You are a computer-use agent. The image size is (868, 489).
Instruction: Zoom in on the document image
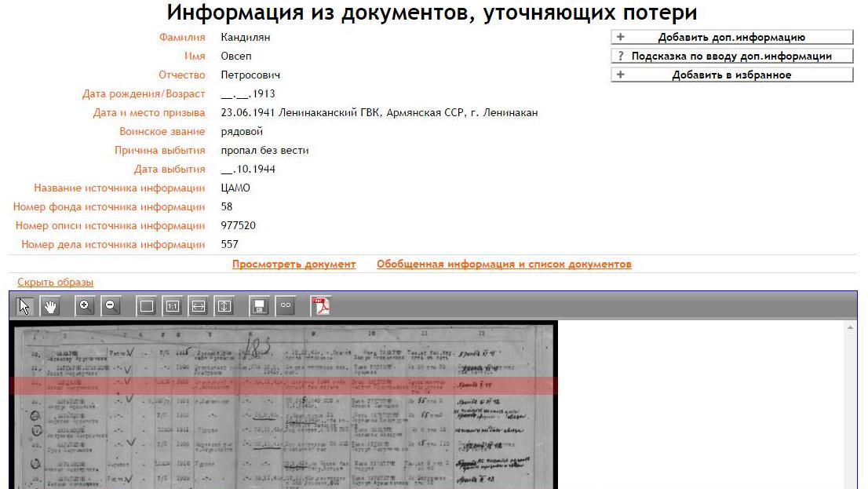coord(85,306)
